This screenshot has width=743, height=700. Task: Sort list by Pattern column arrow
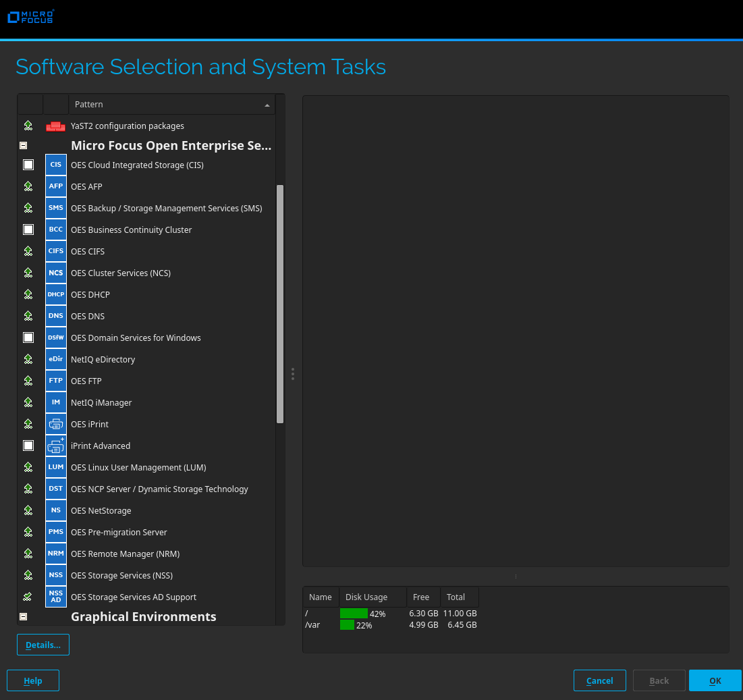point(267,105)
